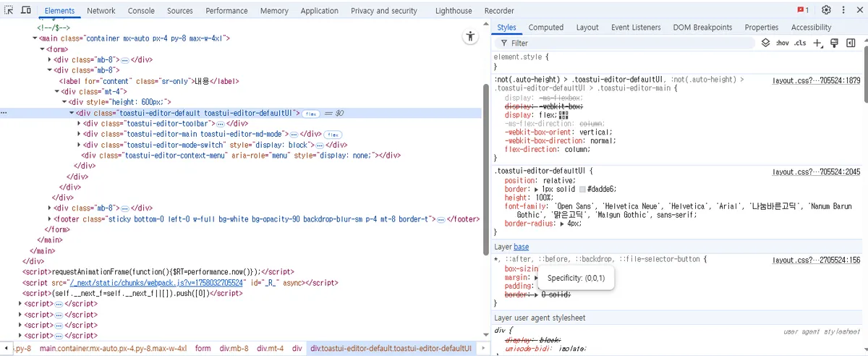Click the CSS layers icon in Styles toolbar
The width and height of the screenshot is (868, 356).
point(765,43)
